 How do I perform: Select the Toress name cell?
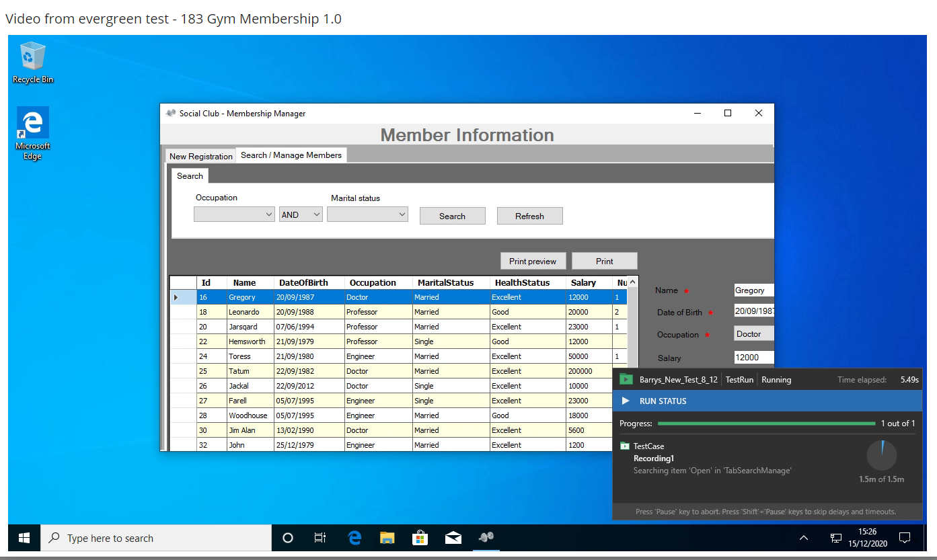click(250, 356)
